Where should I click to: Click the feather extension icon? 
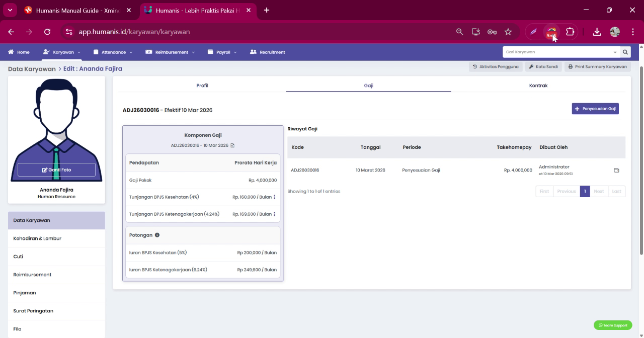click(x=534, y=32)
